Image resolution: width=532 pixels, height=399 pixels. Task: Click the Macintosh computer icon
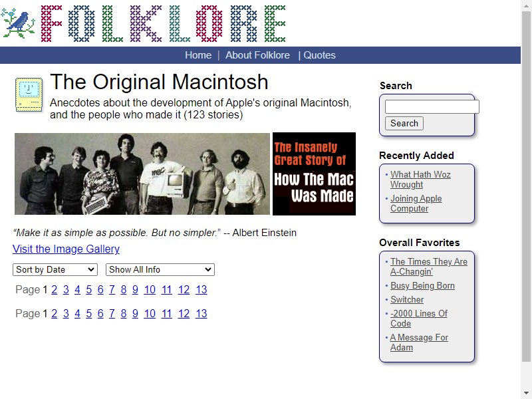(x=29, y=94)
